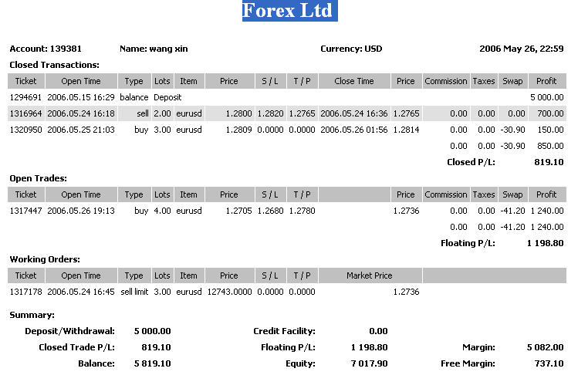Screen dimensions: 578x392
Task: Select open trade ticket 1317447
Action: 26,211
